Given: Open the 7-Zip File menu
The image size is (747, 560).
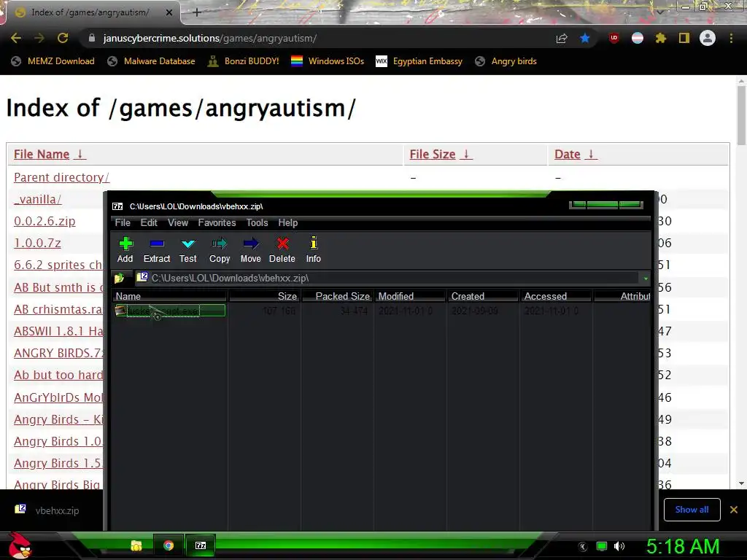Looking at the screenshot, I should coord(123,223).
